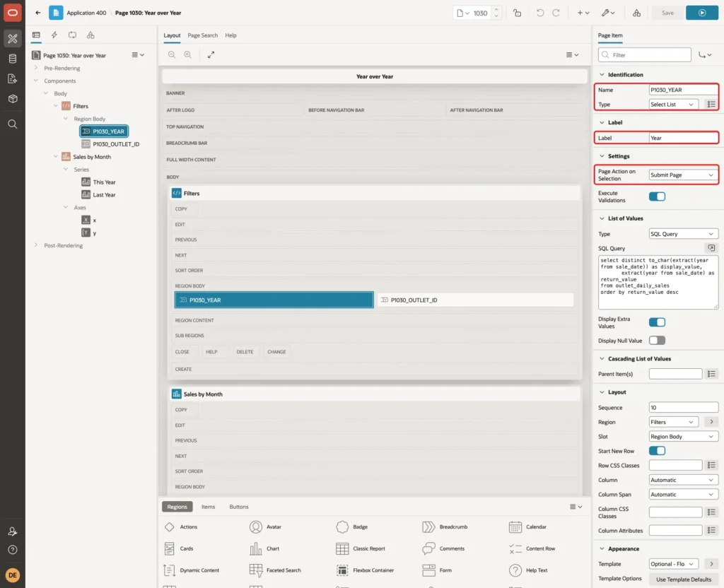724x588 pixels.
Task: Select the Buttons gallery tab
Action: pyautogui.click(x=239, y=507)
